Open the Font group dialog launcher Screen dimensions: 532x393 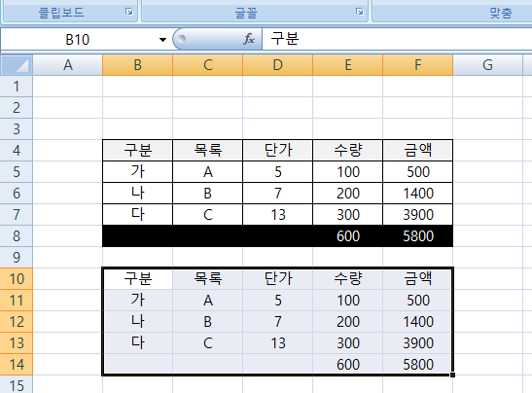[x=360, y=13]
